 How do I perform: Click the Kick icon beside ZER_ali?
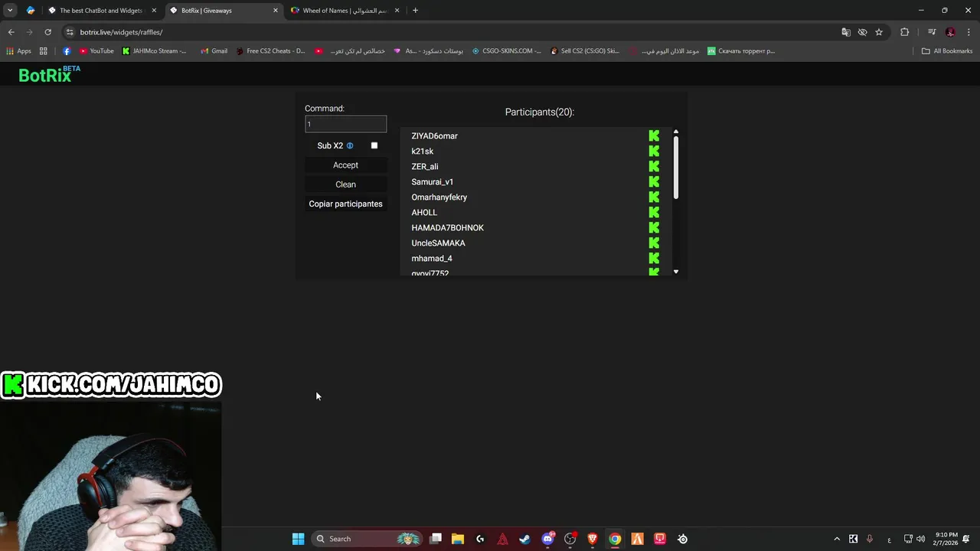[x=654, y=166]
